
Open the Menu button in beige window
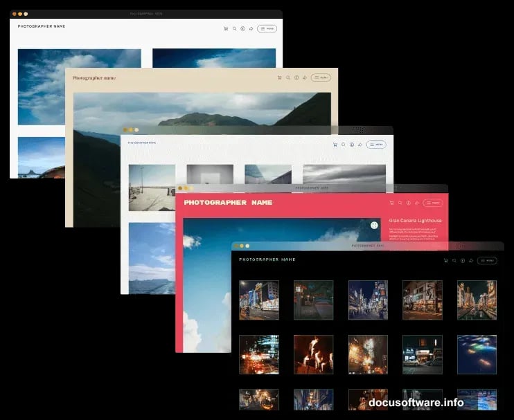click(321, 77)
